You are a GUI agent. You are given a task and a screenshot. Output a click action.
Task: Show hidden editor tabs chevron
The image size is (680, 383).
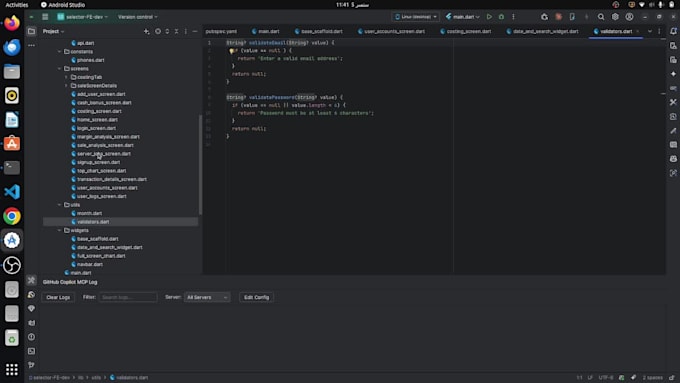pos(650,31)
